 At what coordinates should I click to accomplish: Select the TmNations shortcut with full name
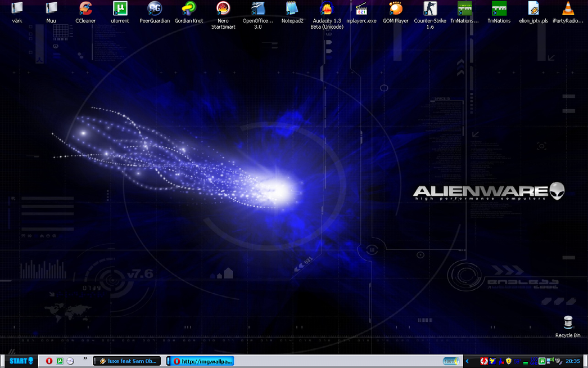(x=499, y=12)
